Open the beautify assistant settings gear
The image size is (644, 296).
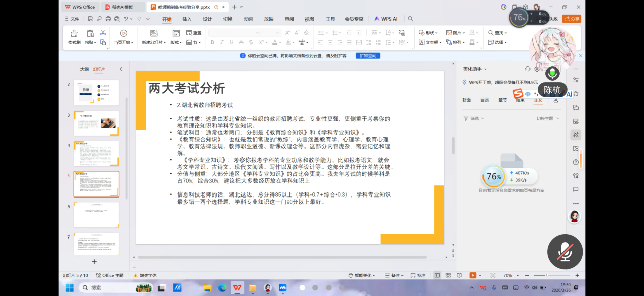537,69
